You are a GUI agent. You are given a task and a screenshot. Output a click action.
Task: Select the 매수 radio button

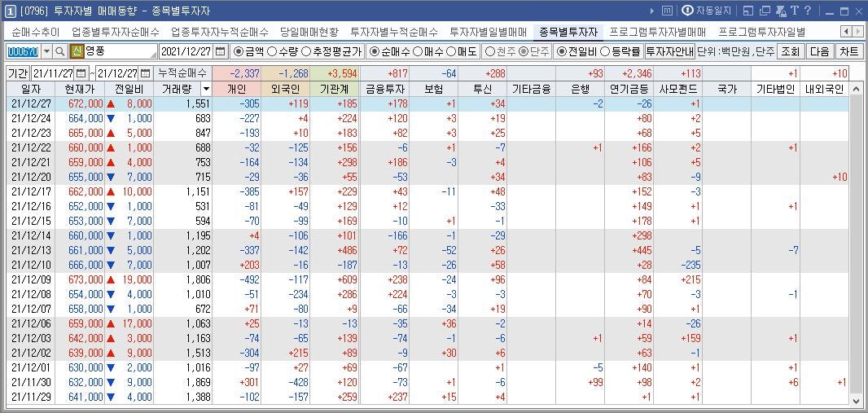(x=418, y=51)
